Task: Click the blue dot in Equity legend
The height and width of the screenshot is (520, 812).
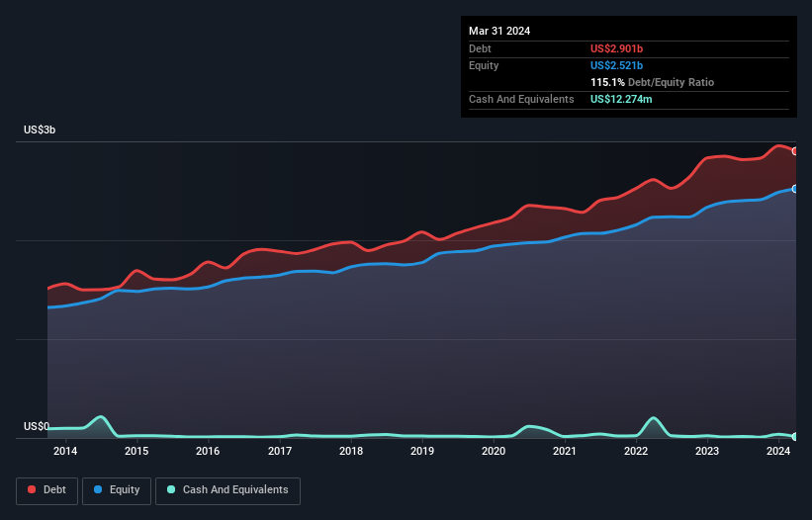Action: coord(98,490)
